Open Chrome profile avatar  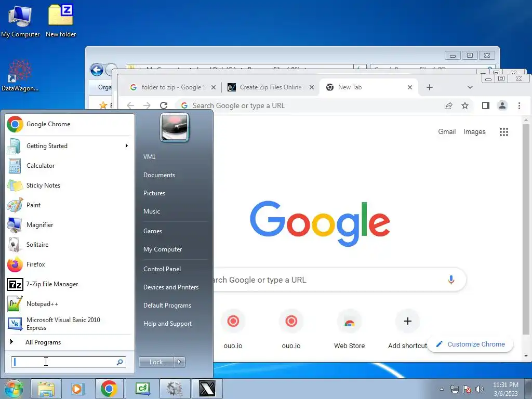(502, 105)
